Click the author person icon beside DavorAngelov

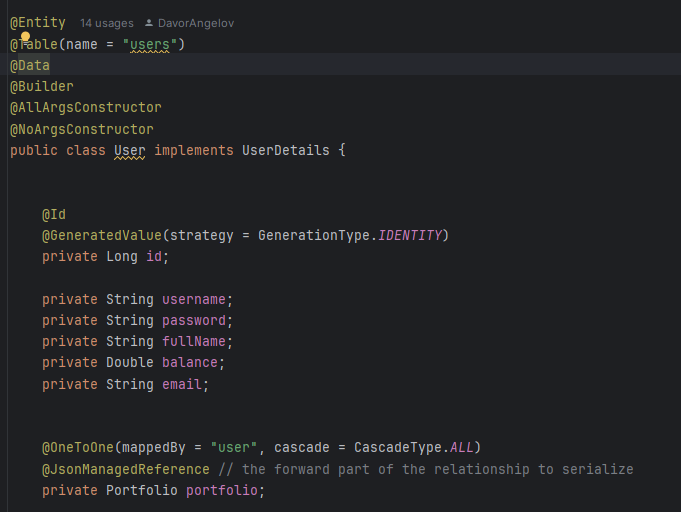[x=149, y=22]
